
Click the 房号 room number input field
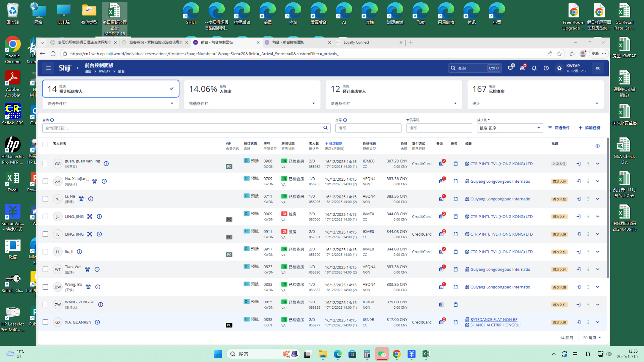coord(368,128)
